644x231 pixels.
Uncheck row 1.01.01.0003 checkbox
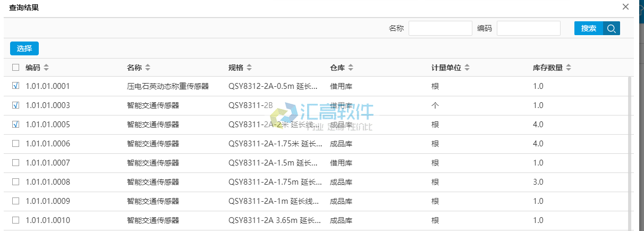coord(15,105)
